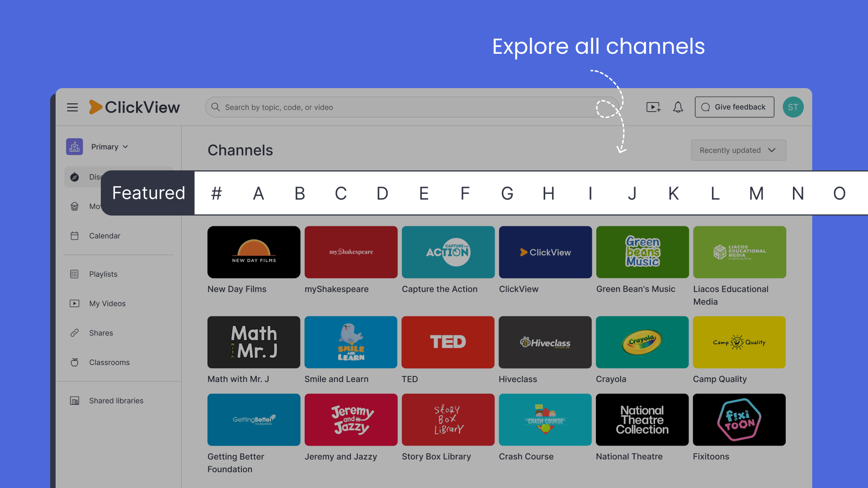Image resolution: width=868 pixels, height=488 pixels.
Task: Click the Discover compass icon
Action: (75, 177)
